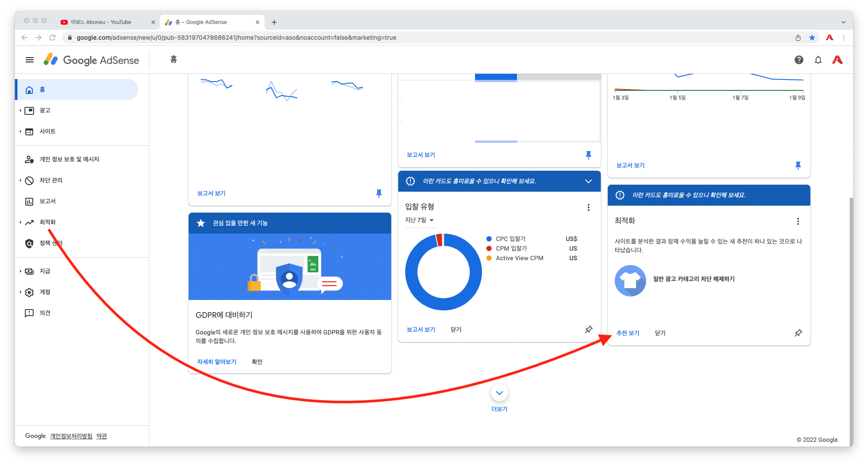Screen dimensions: 868x465
Task: Open the account avatar in AdSense header
Action: [837, 60]
